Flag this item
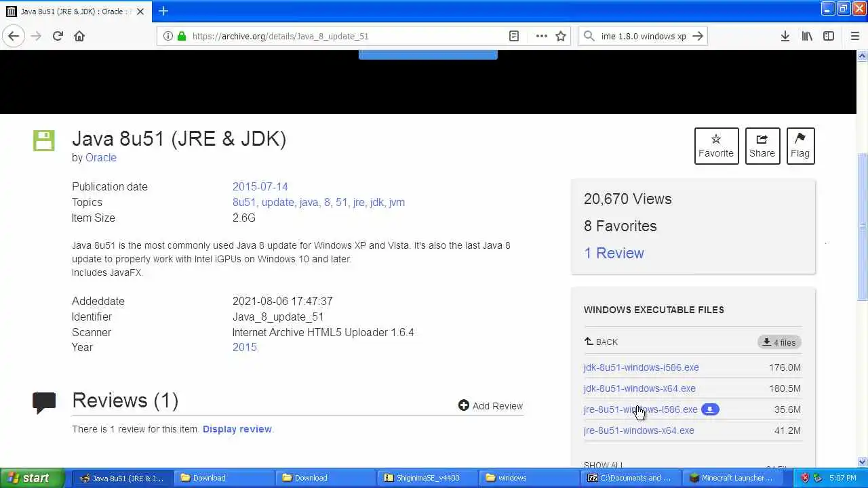 tap(800, 146)
